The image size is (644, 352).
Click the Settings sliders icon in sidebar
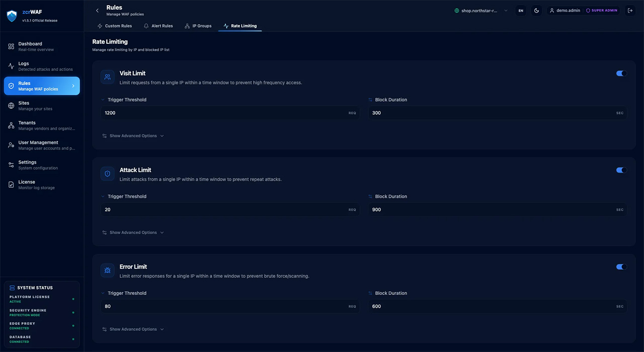[x=11, y=165]
